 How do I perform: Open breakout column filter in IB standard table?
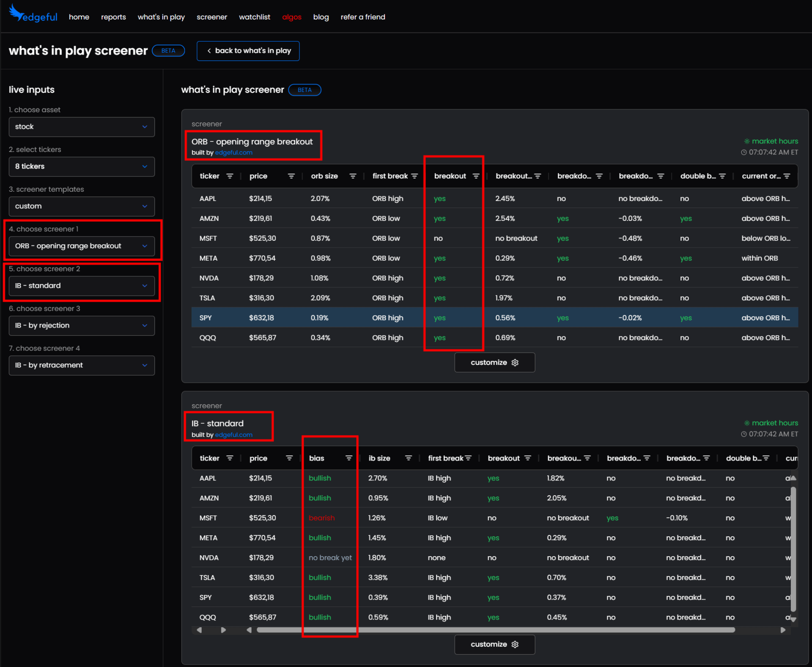pyautogui.click(x=528, y=458)
